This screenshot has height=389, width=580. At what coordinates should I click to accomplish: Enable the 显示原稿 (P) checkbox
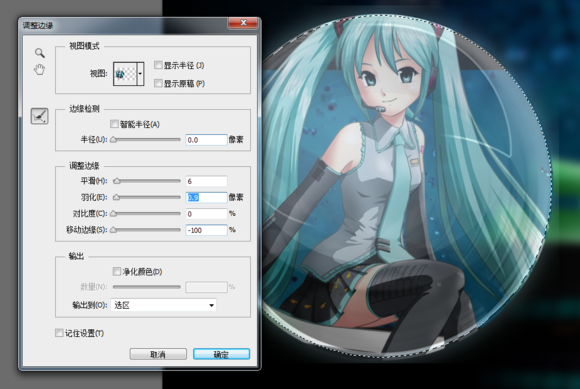click(x=158, y=83)
